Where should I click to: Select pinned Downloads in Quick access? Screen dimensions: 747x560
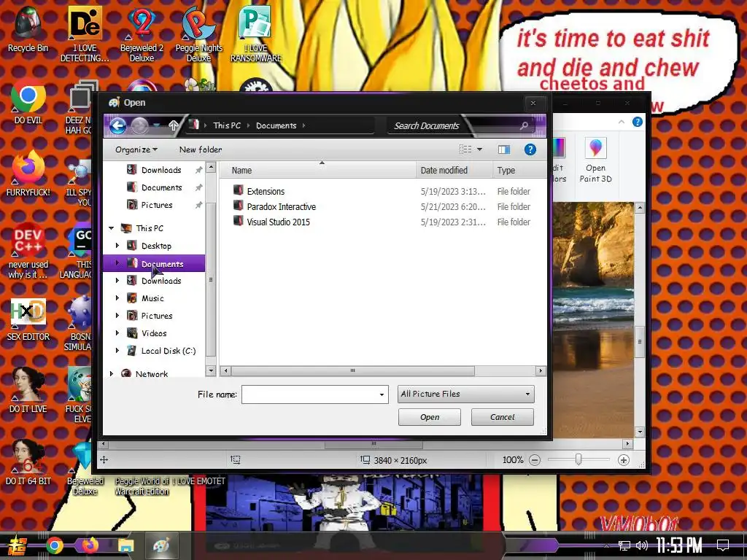[161, 170]
